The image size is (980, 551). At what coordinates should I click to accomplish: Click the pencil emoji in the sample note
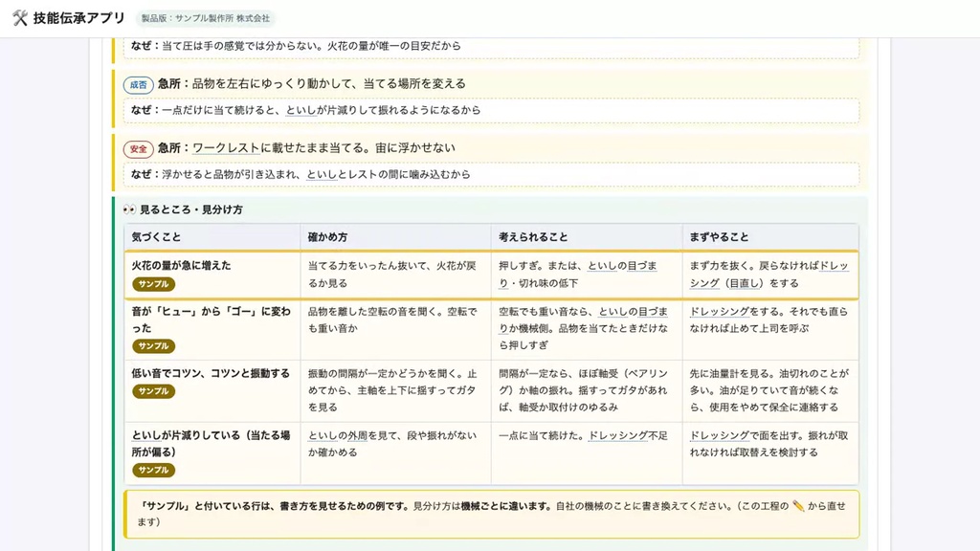pos(798,506)
